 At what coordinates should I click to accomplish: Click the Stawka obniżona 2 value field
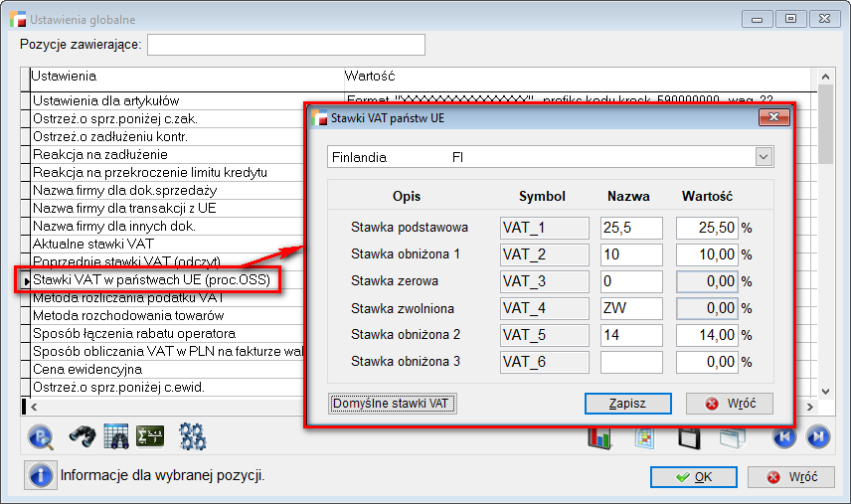point(706,335)
